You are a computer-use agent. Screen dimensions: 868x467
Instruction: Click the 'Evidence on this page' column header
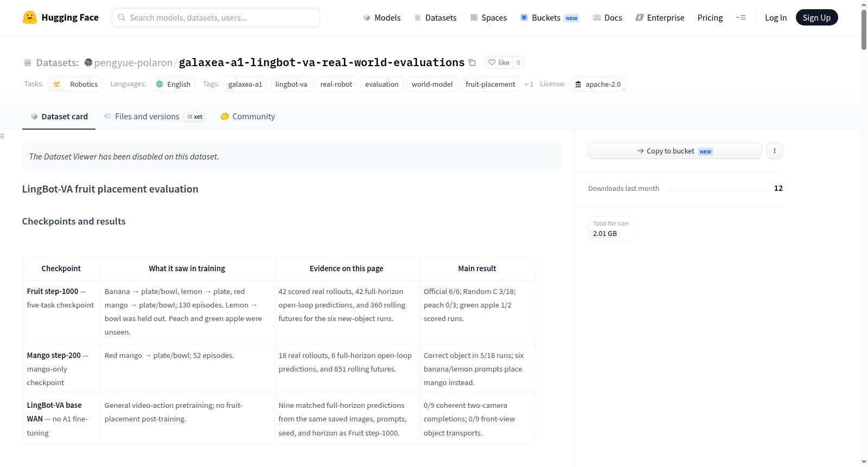point(346,268)
